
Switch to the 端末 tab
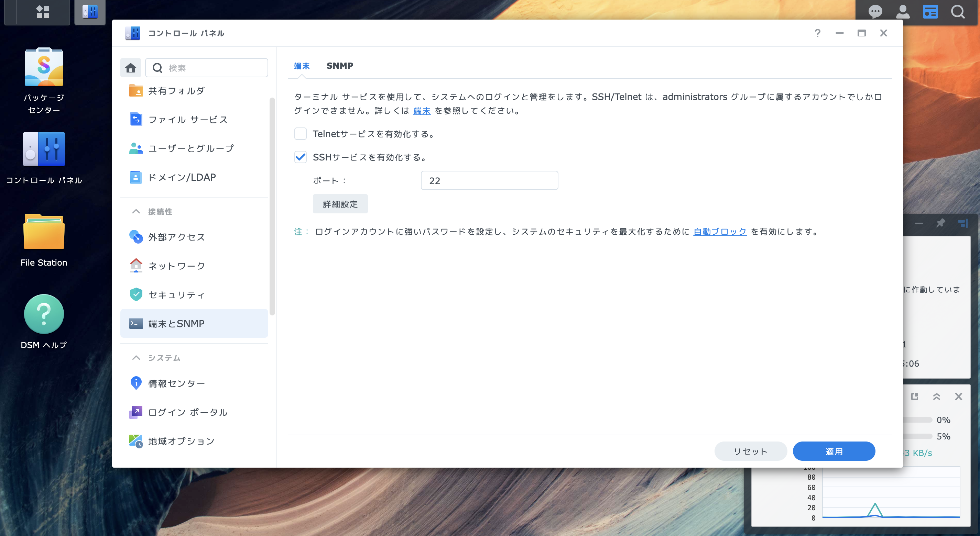click(x=302, y=66)
